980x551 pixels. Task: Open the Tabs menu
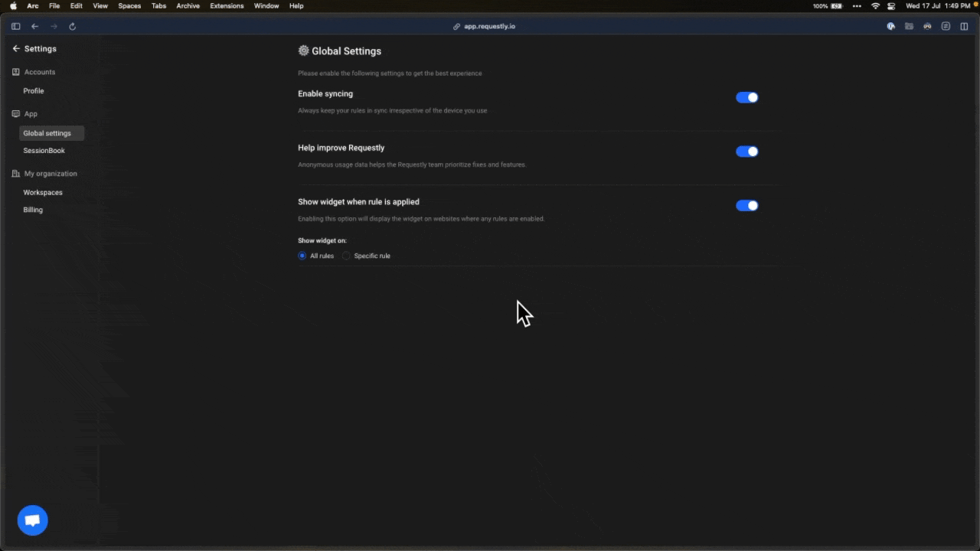(x=158, y=5)
